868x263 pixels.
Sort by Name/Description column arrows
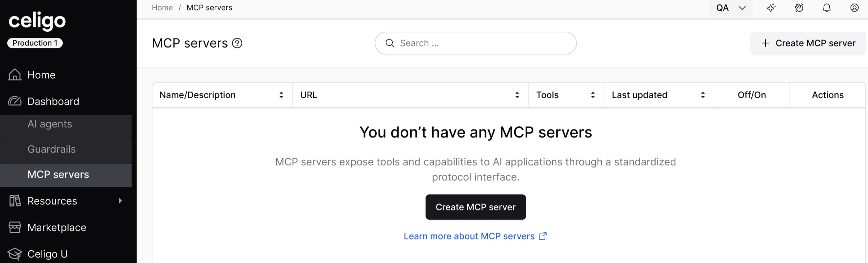coord(281,95)
